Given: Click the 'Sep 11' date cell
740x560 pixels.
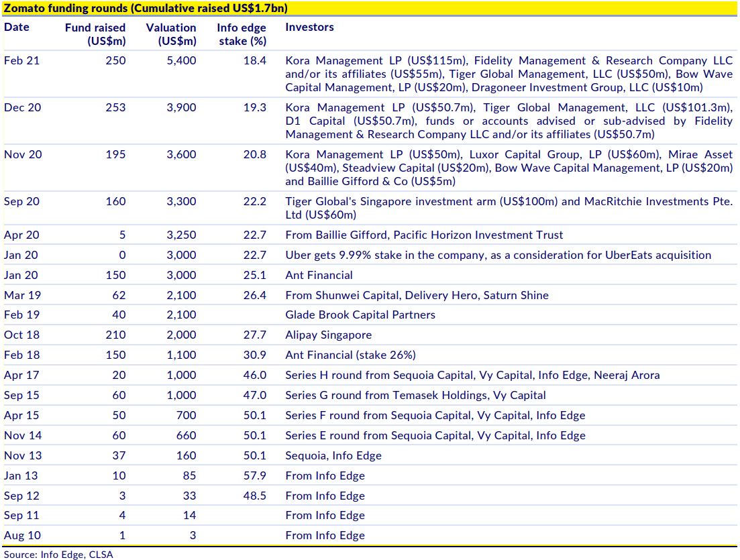Looking at the screenshot, I should tap(21, 515).
